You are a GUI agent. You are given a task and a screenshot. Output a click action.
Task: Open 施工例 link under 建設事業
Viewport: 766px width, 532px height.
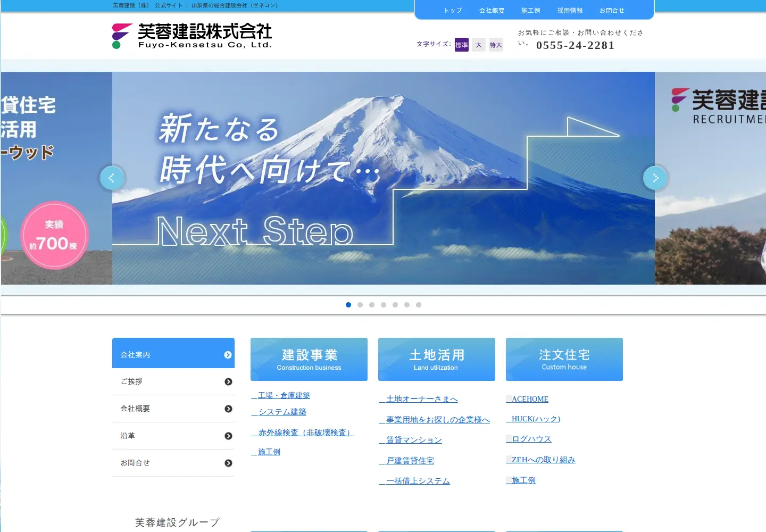pyautogui.click(x=265, y=452)
